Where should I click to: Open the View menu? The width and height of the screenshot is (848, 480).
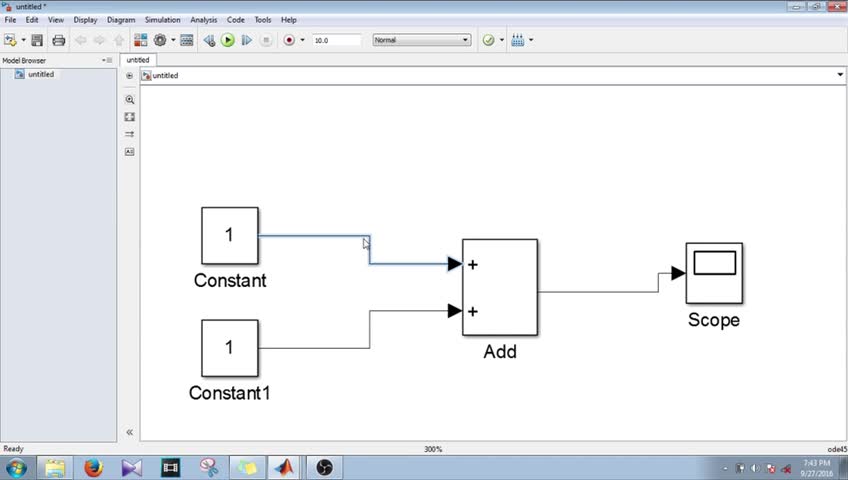[56, 19]
